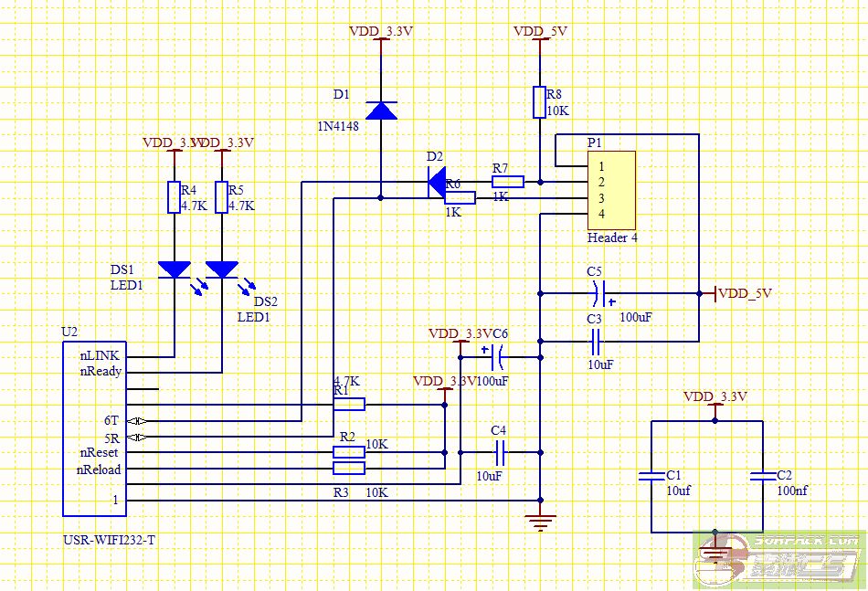This screenshot has height=591, width=868.
Task: Click the C3 10uF capacitor symbol
Action: (x=595, y=343)
